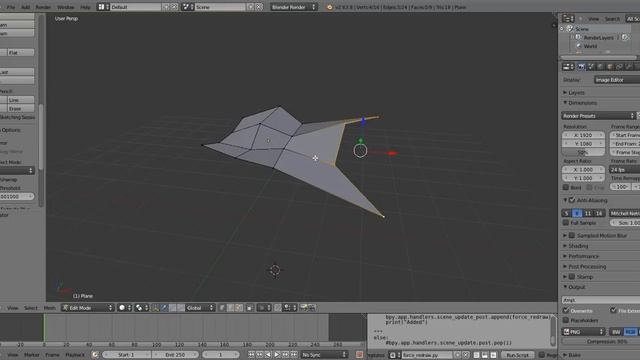Image resolution: width=640 pixels, height=360 pixels.
Task: Toggle the Anti-Aliasing checkbox
Action: click(x=572, y=200)
